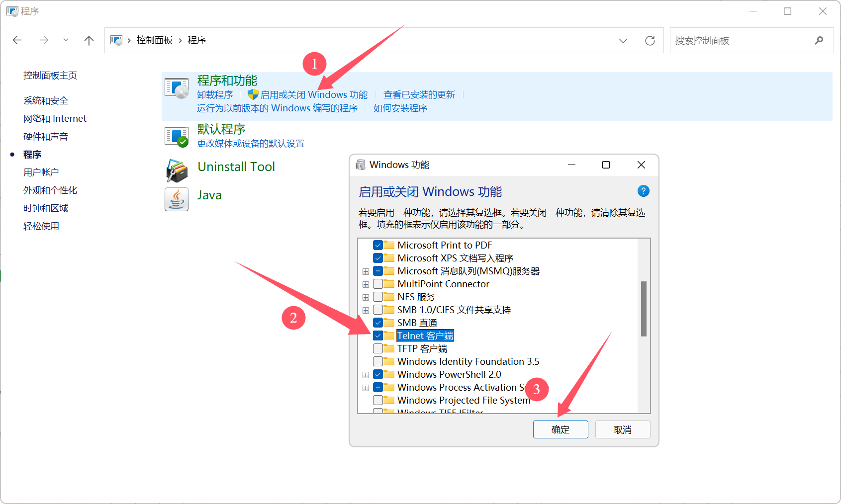The image size is (841, 504).
Task: Click the 确定 button
Action: pyautogui.click(x=561, y=429)
